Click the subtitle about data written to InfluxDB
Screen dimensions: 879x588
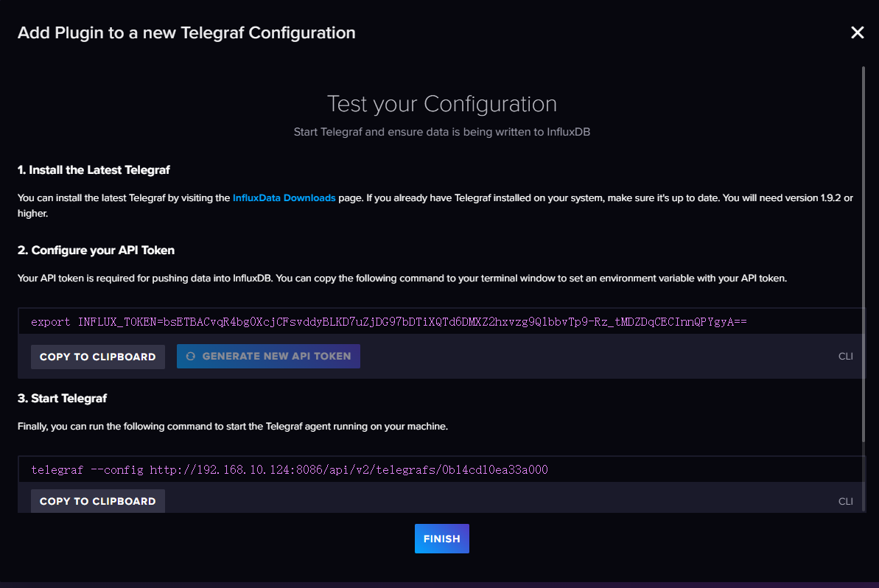[441, 132]
